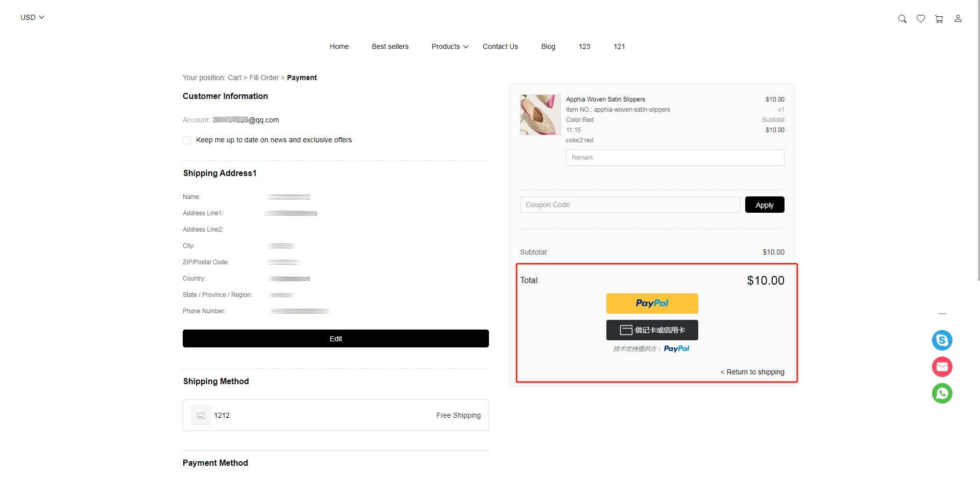
Task: Open Best sellers menu item
Action: pyautogui.click(x=390, y=46)
